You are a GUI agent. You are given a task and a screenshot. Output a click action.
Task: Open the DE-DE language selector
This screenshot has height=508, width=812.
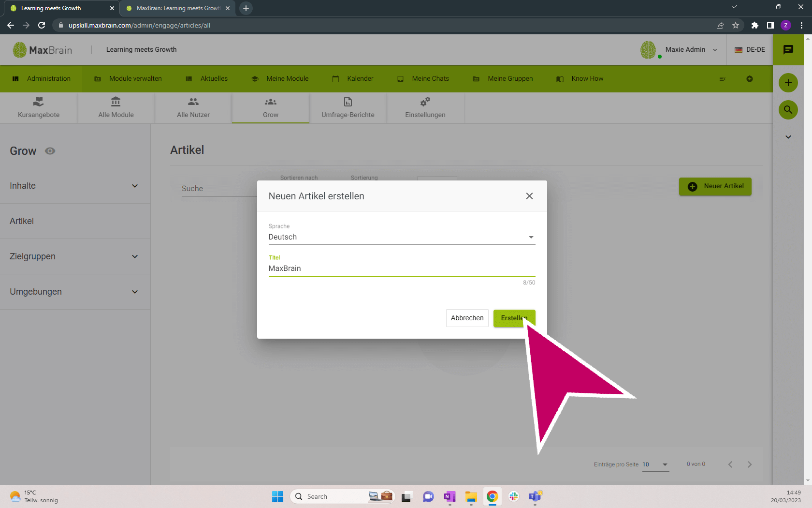tap(750, 49)
